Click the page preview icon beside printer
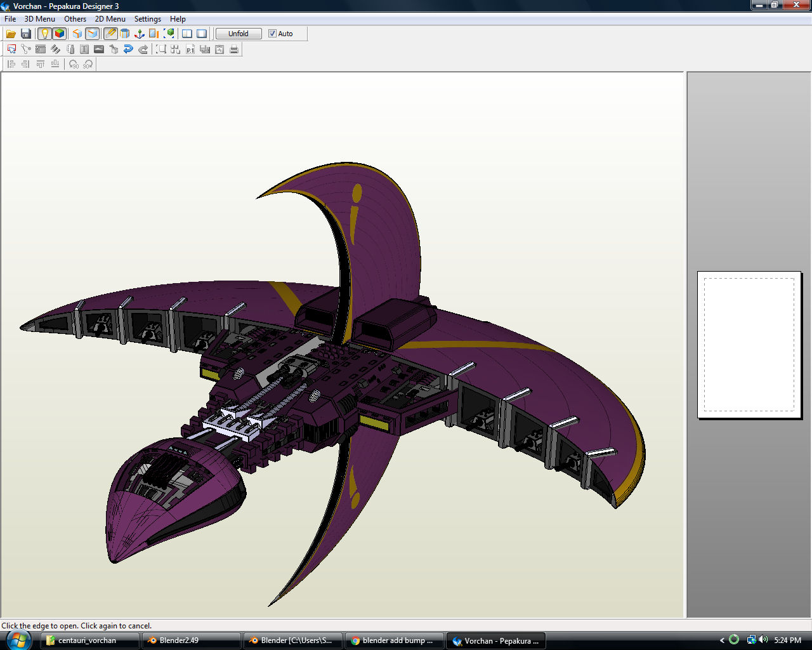The width and height of the screenshot is (812, 650). pos(219,49)
